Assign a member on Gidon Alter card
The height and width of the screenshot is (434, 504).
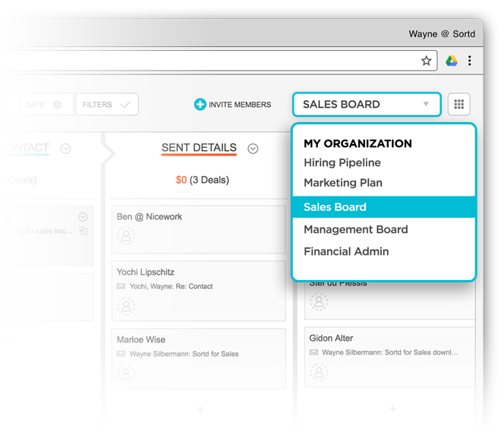[319, 372]
